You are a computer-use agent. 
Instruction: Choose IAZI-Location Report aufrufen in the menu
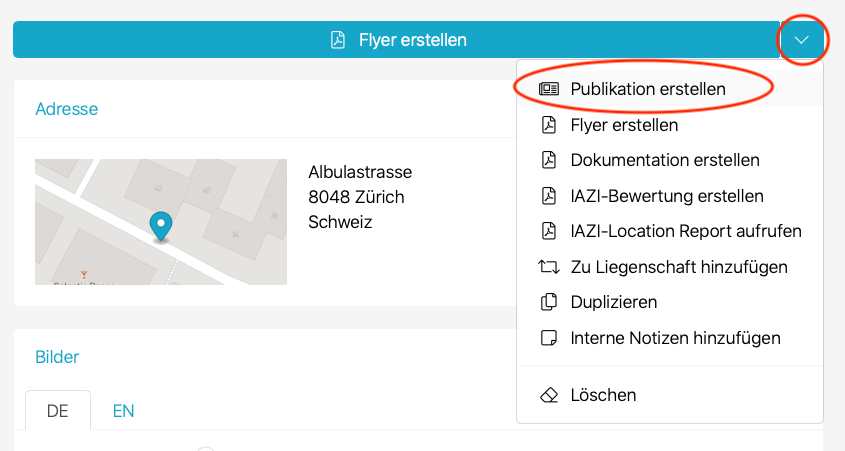click(685, 231)
